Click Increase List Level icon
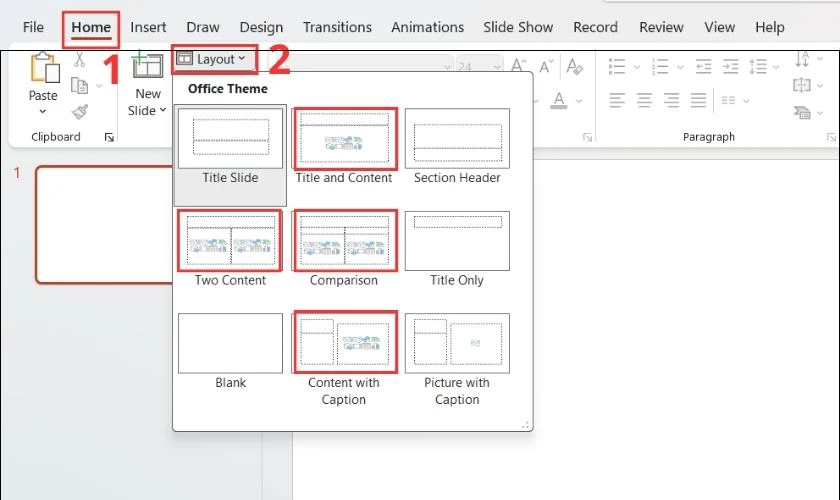The width and height of the screenshot is (840, 500). pos(730,66)
